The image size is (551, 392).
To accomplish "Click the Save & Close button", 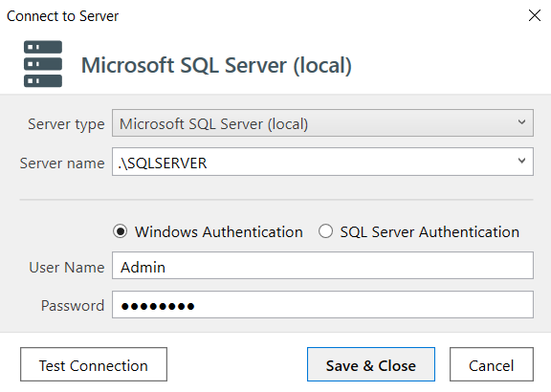I will click(x=371, y=364).
